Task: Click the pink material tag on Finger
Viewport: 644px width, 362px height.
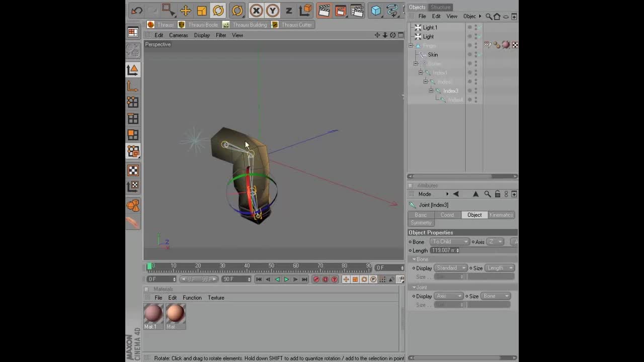Action: 506,45
